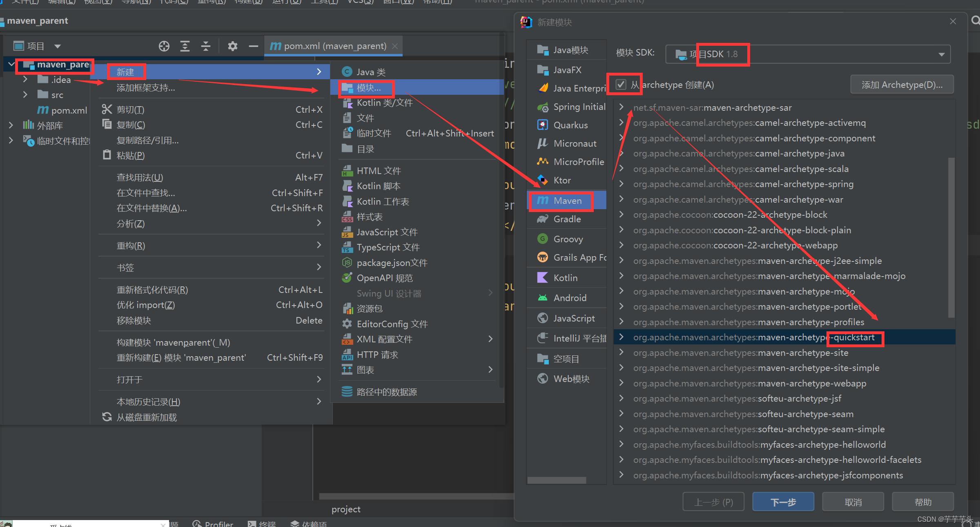The width and height of the screenshot is (980, 527).
Task: Toggle the create from archetype checkbox
Action: pos(621,85)
